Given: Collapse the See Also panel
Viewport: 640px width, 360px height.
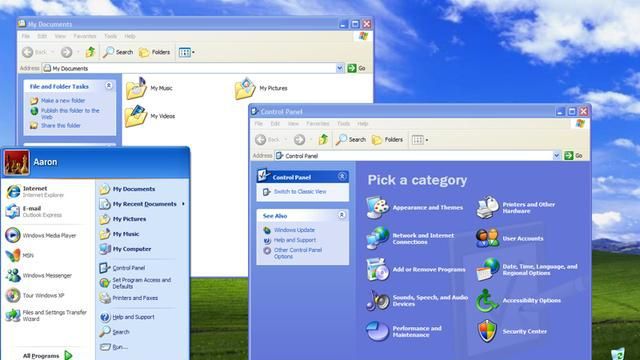Looking at the screenshot, I should pyautogui.click(x=342, y=215).
